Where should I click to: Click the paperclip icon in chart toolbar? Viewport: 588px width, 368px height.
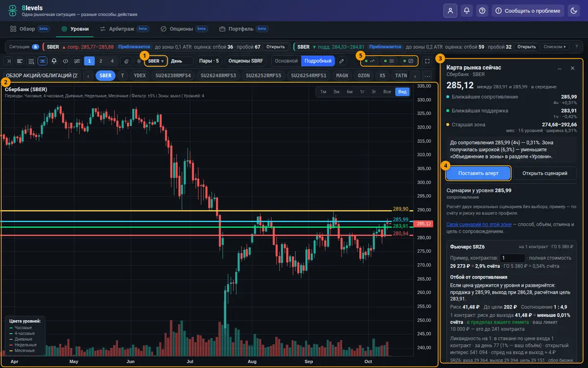pyautogui.click(x=126, y=61)
